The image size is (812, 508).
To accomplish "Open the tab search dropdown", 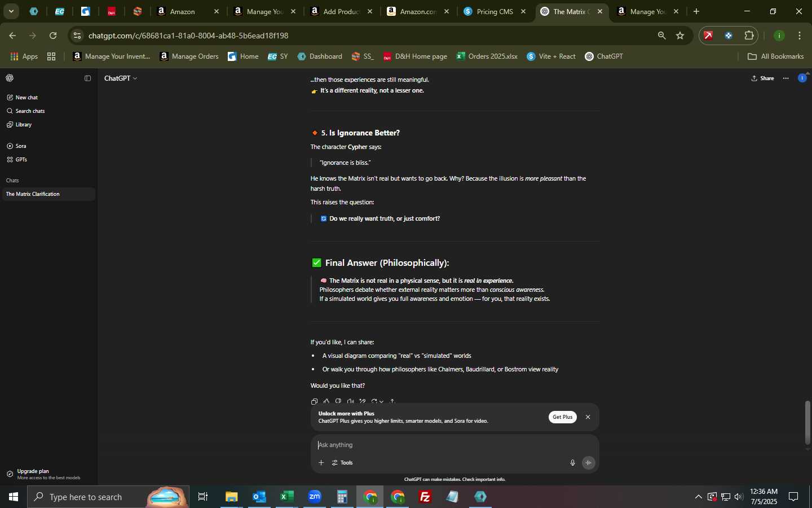I will (x=11, y=11).
